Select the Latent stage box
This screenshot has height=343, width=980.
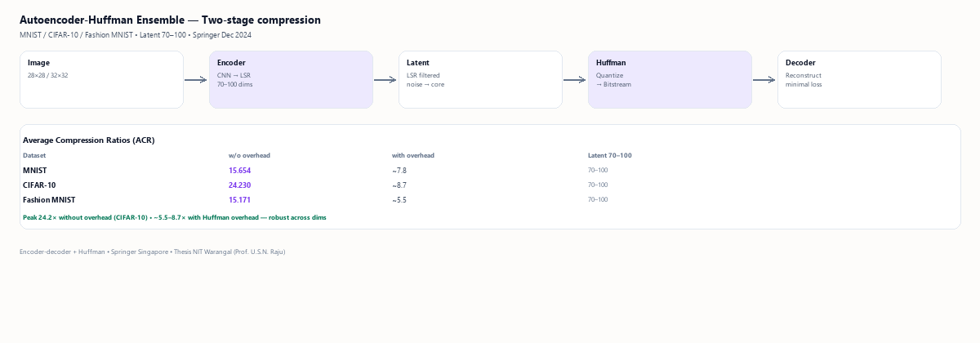tap(480, 79)
